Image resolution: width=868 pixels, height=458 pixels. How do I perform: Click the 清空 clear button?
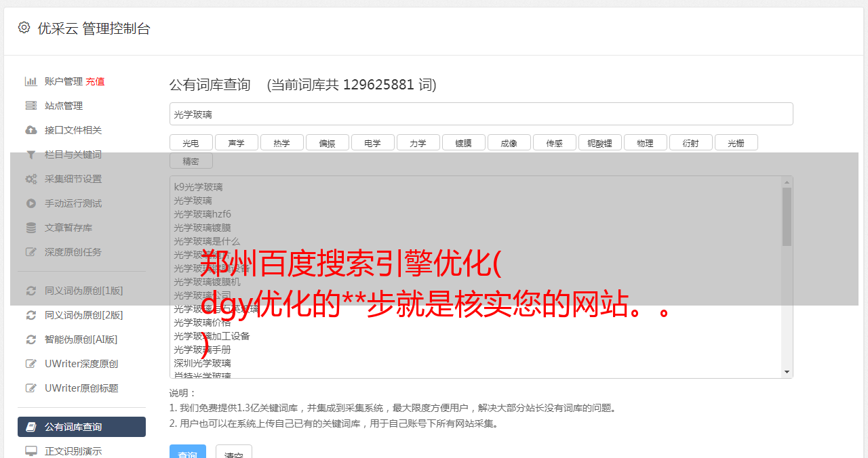234,451
